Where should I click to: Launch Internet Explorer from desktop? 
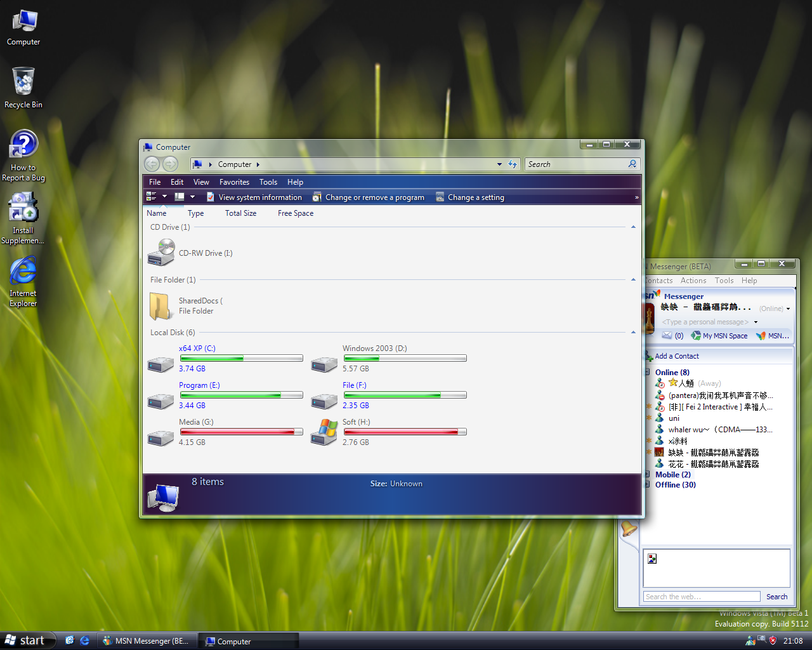pos(23,281)
